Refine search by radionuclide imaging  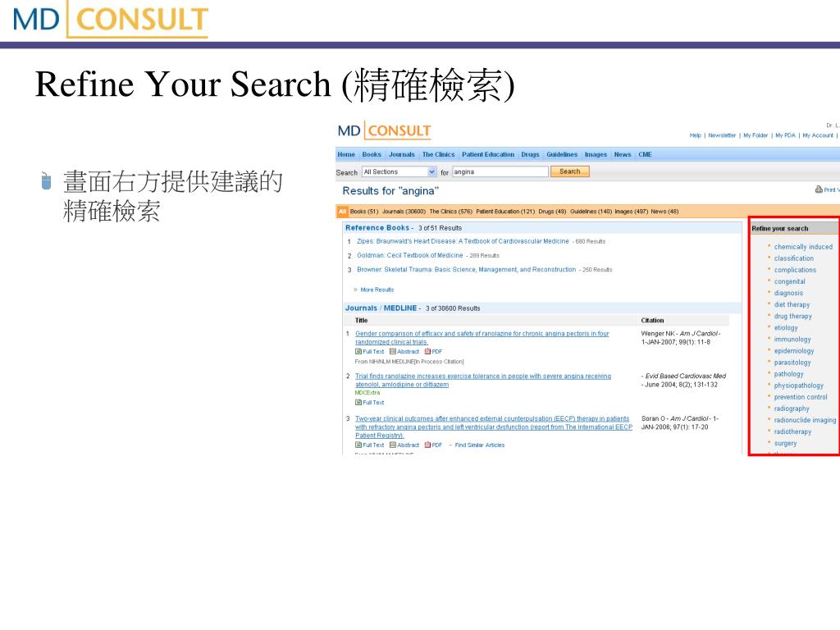805,420
